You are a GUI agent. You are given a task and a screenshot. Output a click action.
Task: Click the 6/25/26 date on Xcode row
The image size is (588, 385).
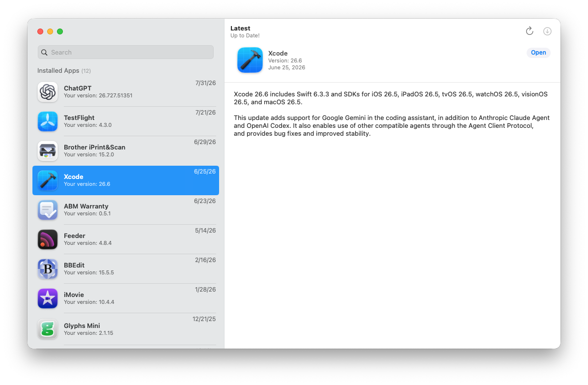pyautogui.click(x=205, y=172)
